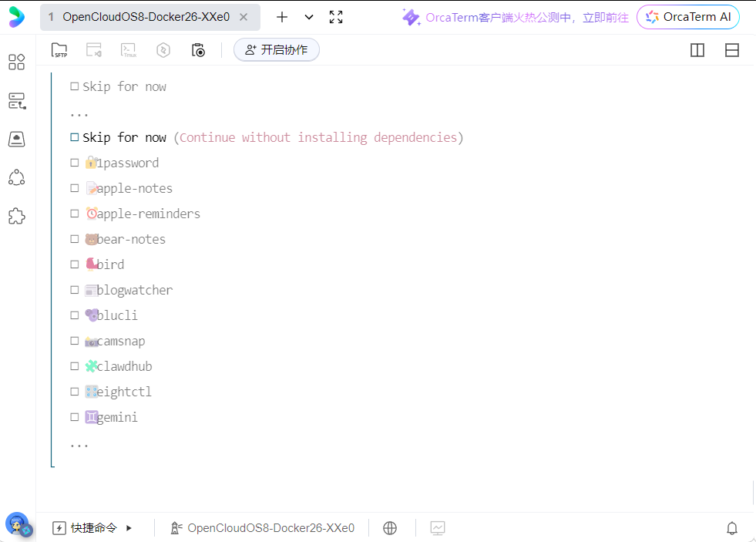This screenshot has height=542, width=756.
Task: Click the hexagon toolbar icon
Action: (x=163, y=50)
